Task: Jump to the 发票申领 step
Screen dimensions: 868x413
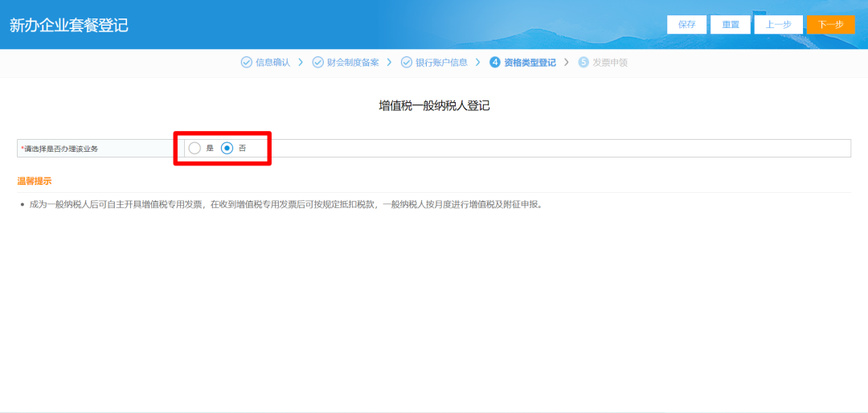Action: tap(610, 63)
